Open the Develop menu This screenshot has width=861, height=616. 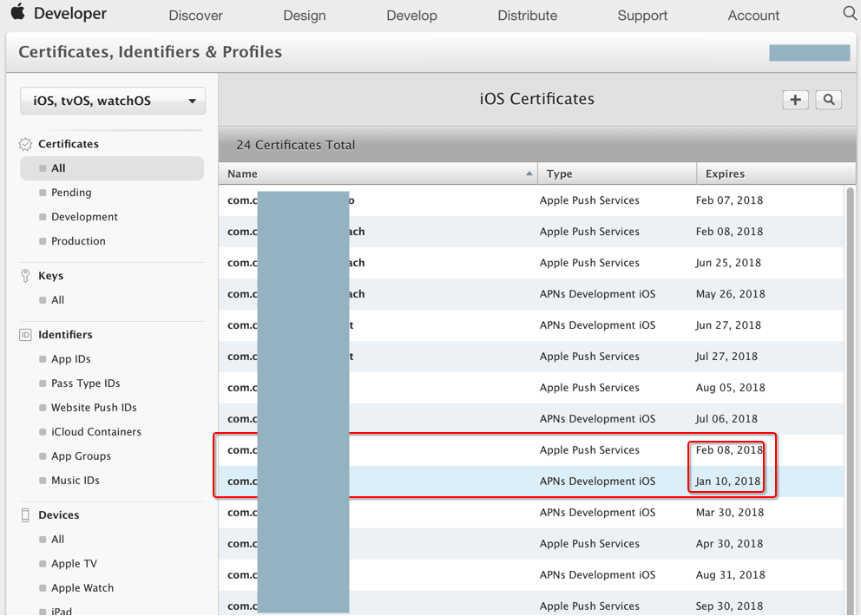(x=411, y=16)
